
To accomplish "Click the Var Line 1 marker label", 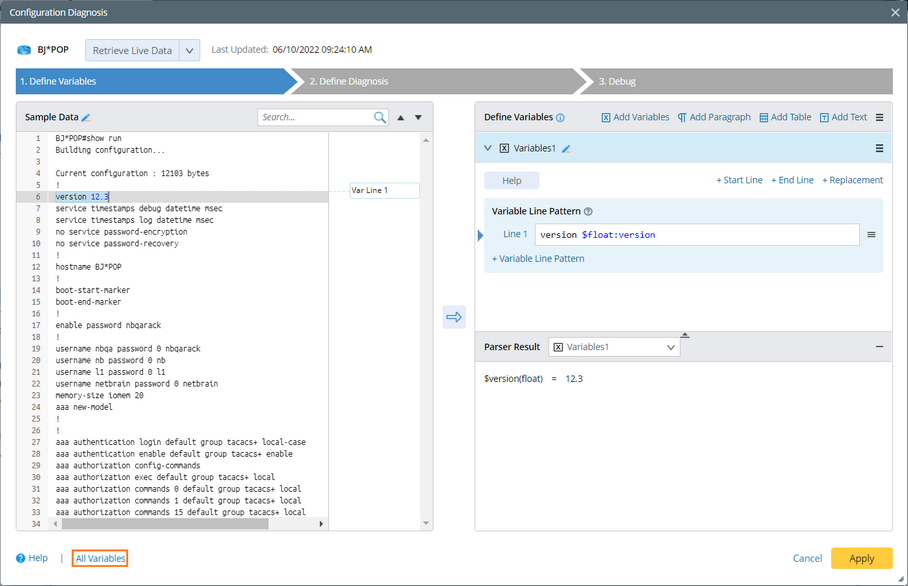I will [x=385, y=191].
